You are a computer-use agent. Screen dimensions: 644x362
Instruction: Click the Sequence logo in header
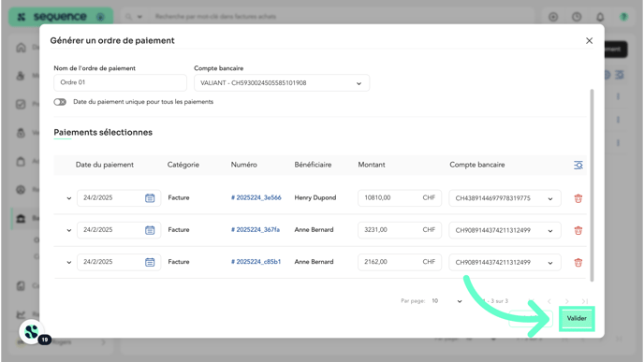(x=60, y=17)
